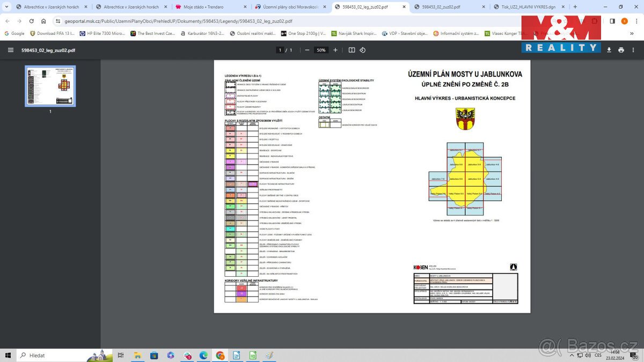This screenshot has width=644, height=362.
Task: Open the HP Elite 7300 Micro bookmark
Action: click(102, 33)
